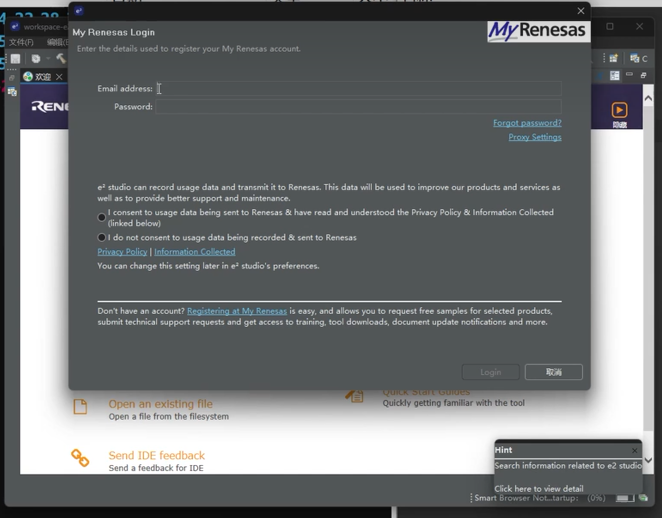Click the Save icon in main toolbar
This screenshot has height=518, width=662.
click(x=16, y=59)
